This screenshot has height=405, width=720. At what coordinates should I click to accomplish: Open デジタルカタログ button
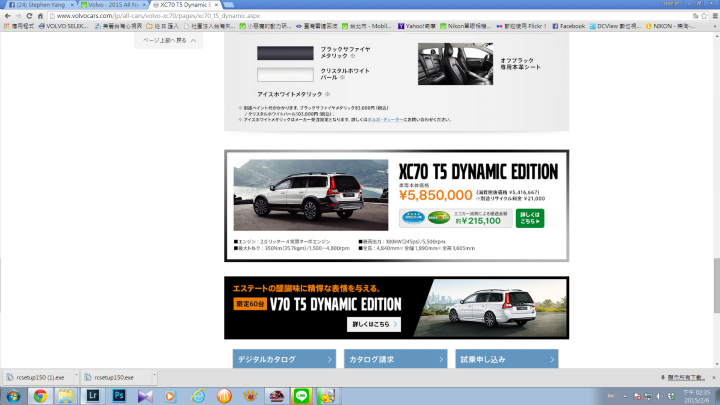(x=284, y=359)
